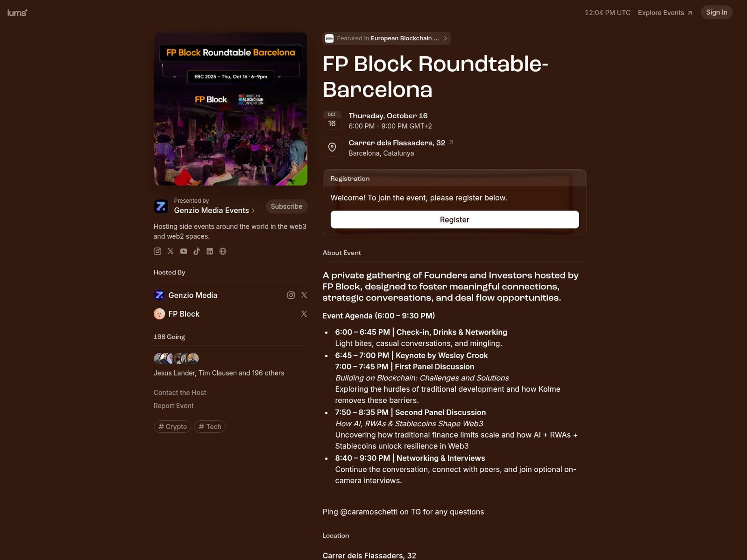Select the Crypto hashtag tag
Image resolution: width=747 pixels, height=560 pixels.
(x=172, y=426)
